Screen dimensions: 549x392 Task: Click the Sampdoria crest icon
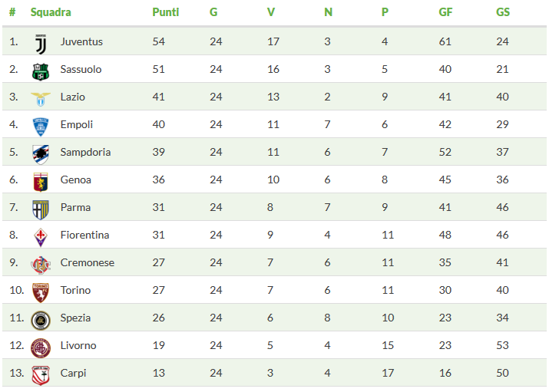[x=41, y=154]
